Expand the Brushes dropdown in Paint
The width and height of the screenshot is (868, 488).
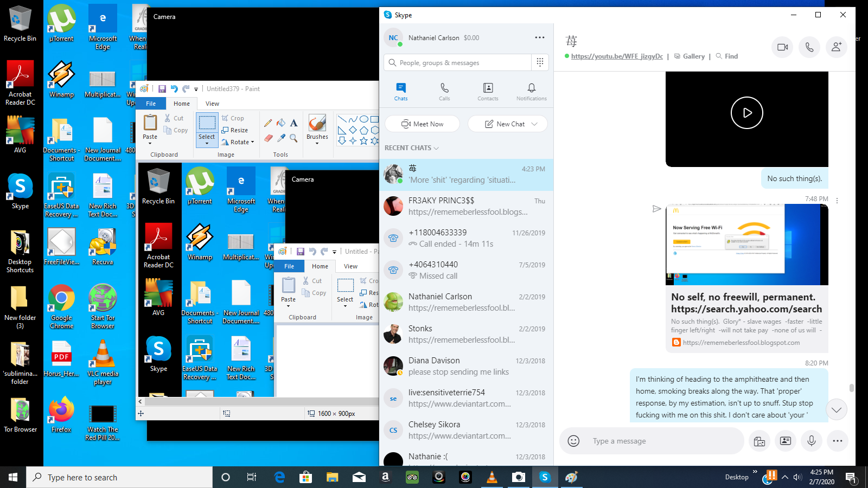pos(317,143)
